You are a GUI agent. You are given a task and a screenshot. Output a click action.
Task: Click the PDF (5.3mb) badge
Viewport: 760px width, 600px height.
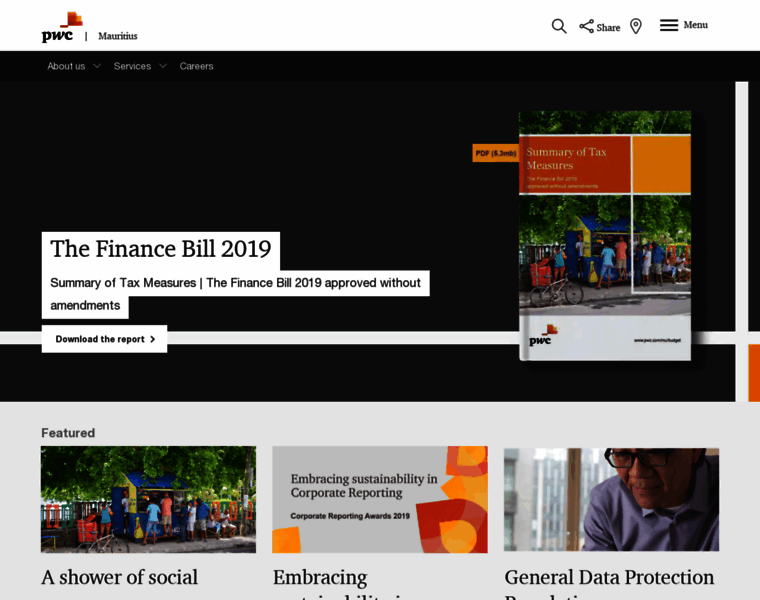496,153
